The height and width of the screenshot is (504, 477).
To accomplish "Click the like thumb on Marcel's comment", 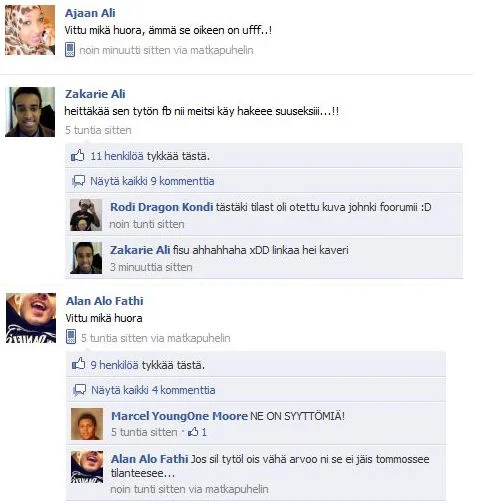I will coord(193,432).
